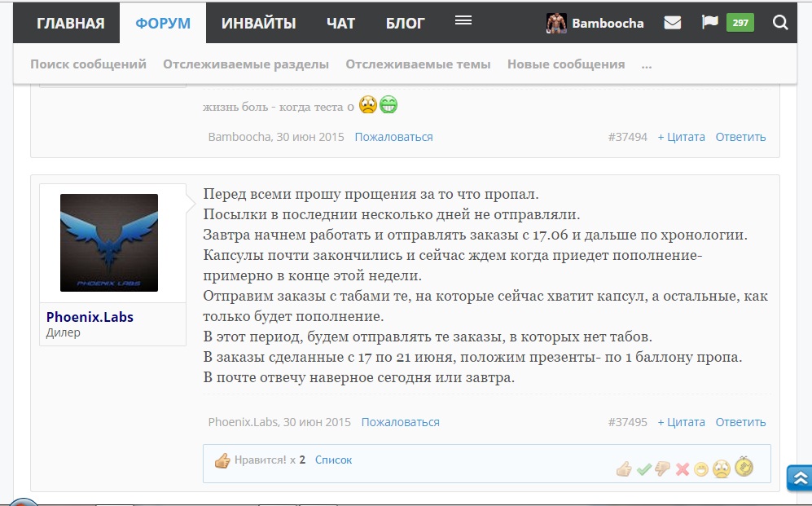The image size is (812, 506).
Task: Give thumbs-up reaction in rating row
Action: pyautogui.click(x=624, y=469)
